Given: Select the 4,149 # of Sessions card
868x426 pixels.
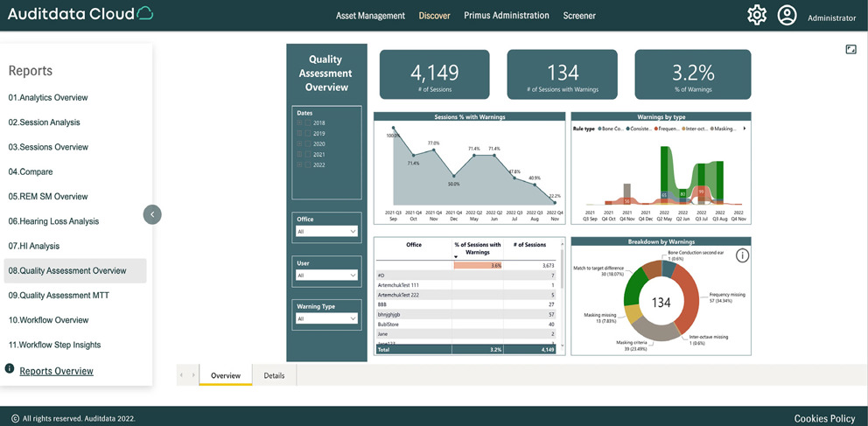Looking at the screenshot, I should pos(435,74).
